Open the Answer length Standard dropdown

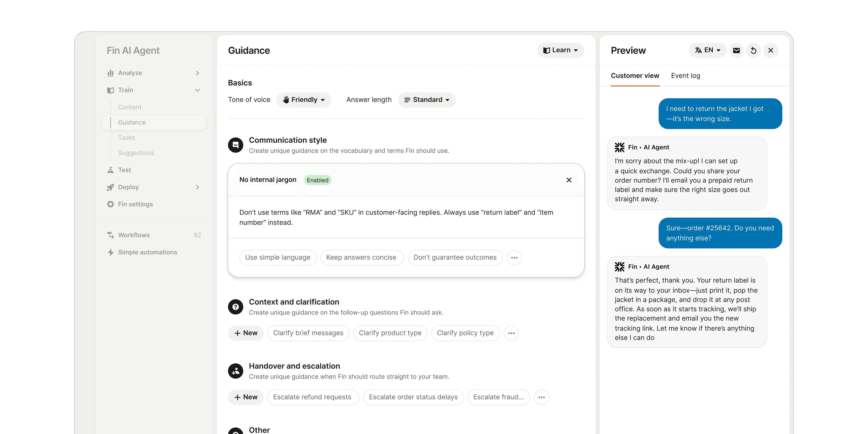point(427,100)
